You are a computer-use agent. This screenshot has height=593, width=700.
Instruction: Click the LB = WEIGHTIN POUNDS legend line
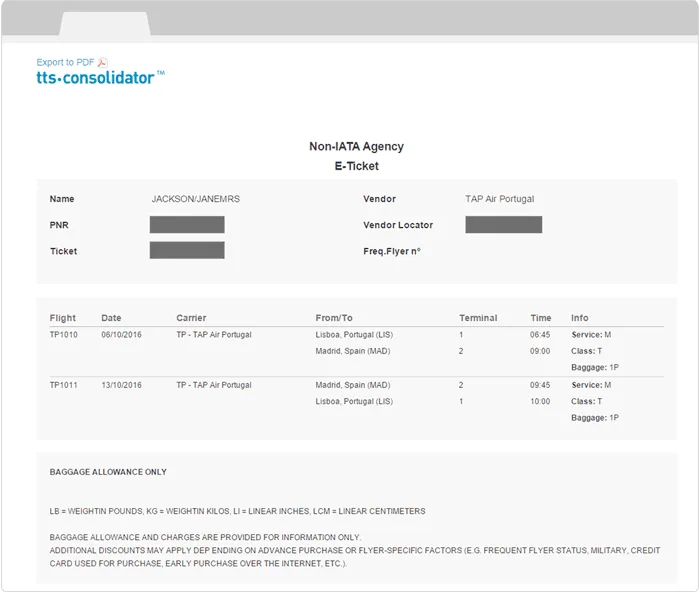[238, 511]
